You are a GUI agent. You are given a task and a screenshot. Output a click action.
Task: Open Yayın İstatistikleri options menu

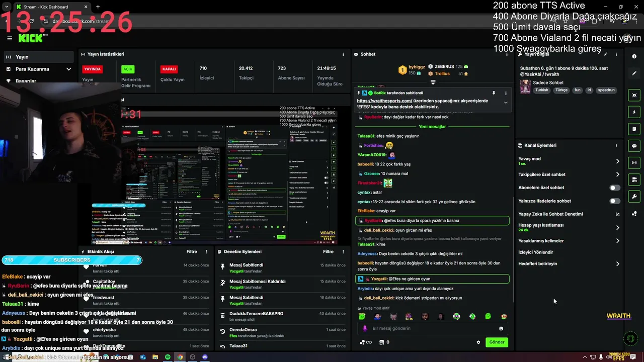(x=344, y=54)
